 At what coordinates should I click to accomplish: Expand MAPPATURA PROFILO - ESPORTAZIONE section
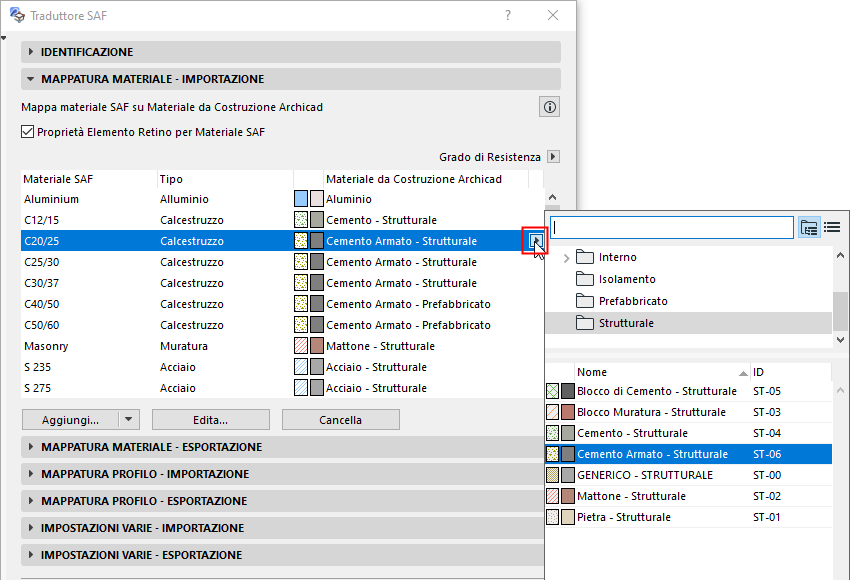pyautogui.click(x=282, y=501)
